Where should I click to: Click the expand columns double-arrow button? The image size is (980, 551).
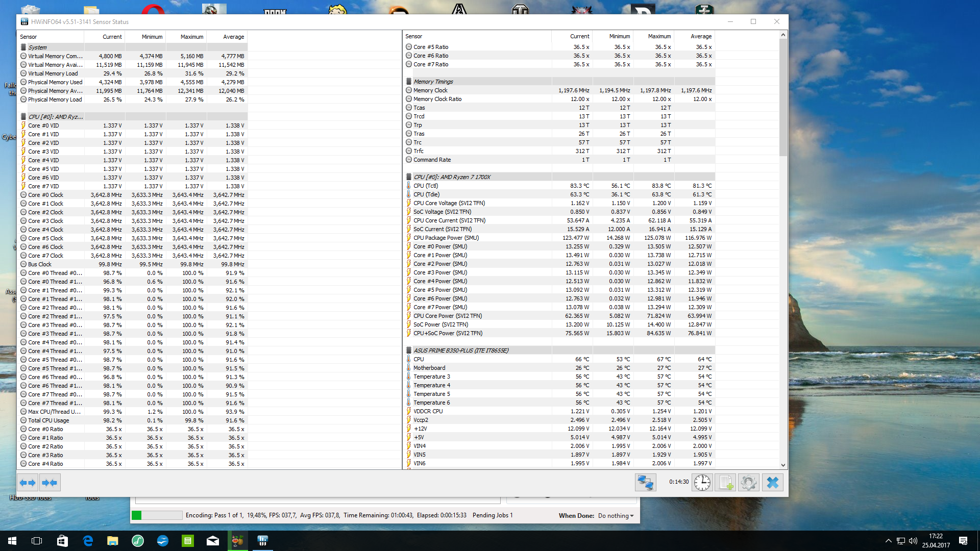(x=28, y=482)
